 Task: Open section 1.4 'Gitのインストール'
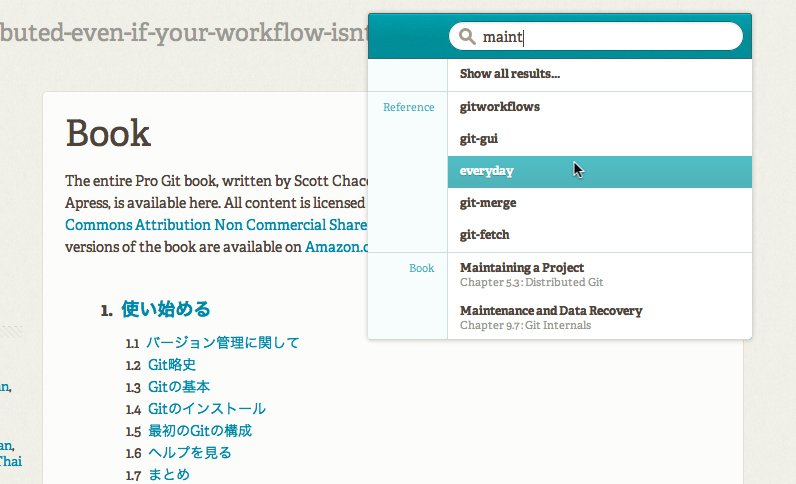[207, 409]
